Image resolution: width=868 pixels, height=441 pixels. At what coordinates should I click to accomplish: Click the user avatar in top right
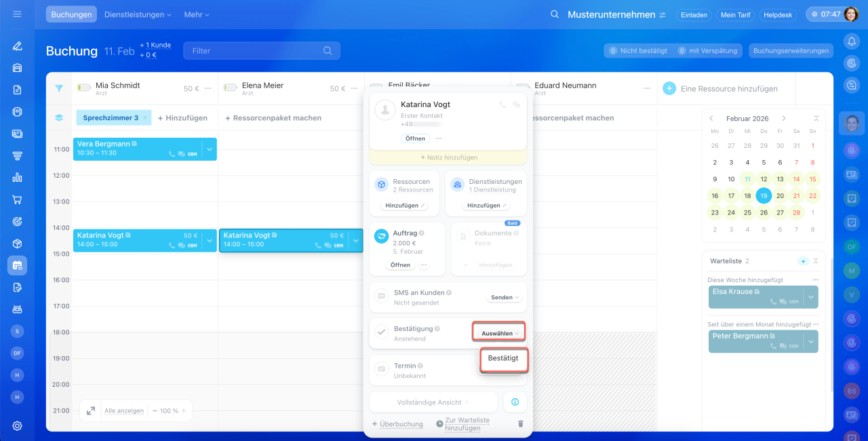[x=851, y=14]
